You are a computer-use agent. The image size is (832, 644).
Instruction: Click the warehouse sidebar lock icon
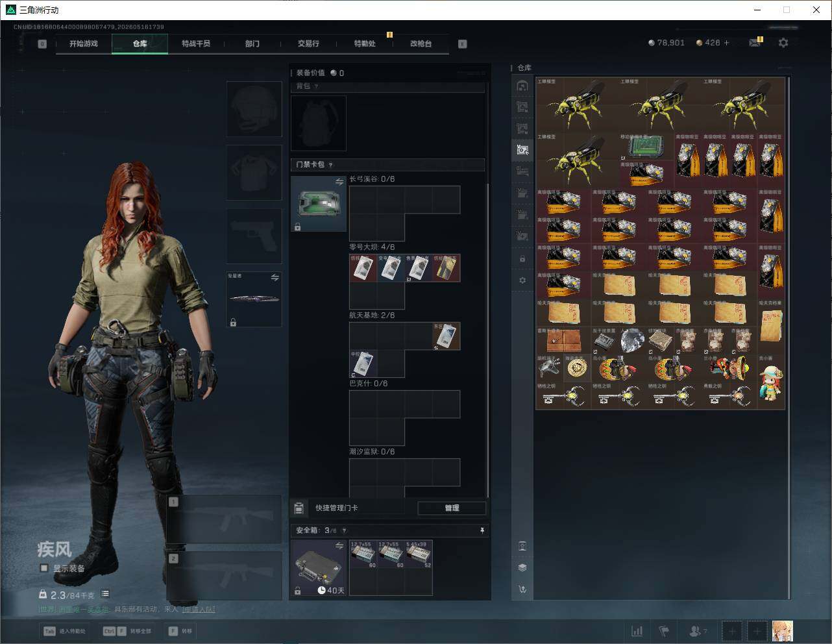pyautogui.click(x=522, y=259)
